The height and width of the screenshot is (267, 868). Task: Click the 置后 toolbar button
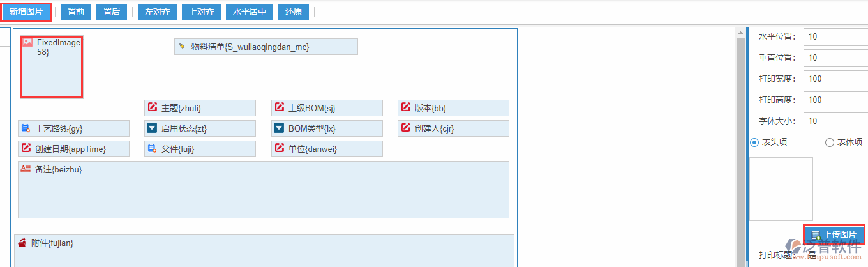pyautogui.click(x=112, y=11)
